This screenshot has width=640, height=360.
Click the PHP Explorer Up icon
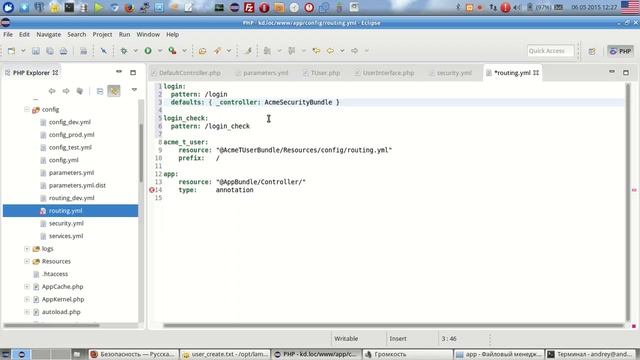click(x=80, y=91)
